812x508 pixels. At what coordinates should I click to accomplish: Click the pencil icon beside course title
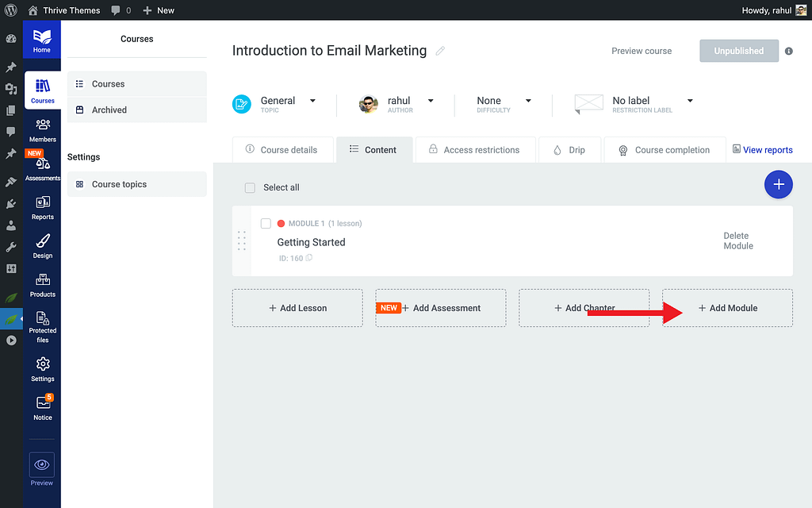coord(440,51)
